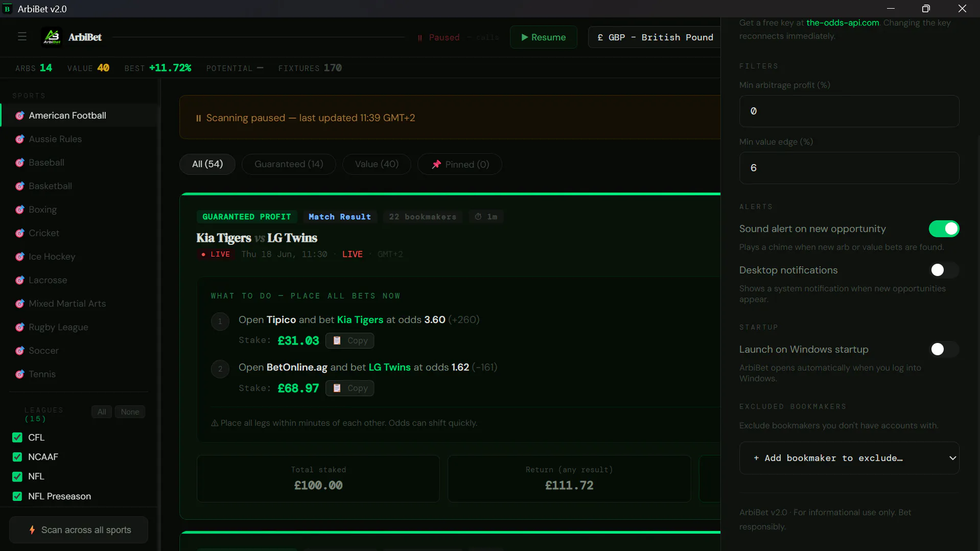
Task: Copy the £68.97 stake
Action: (350, 388)
